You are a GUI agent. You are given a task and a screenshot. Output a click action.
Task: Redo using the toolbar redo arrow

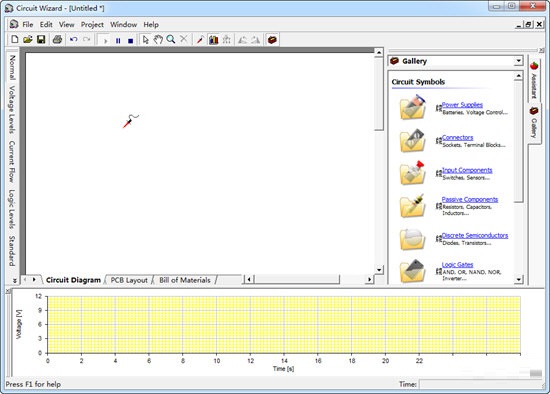pyautogui.click(x=87, y=39)
